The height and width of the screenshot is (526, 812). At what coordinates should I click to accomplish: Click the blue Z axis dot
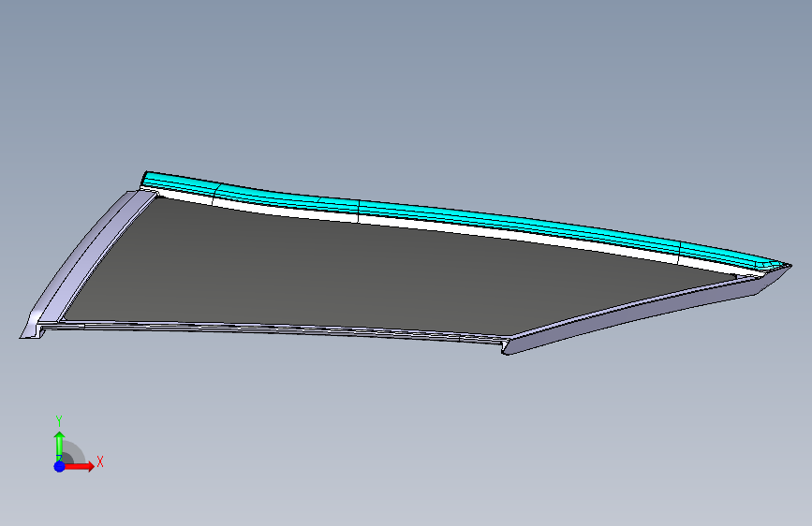click(59, 466)
